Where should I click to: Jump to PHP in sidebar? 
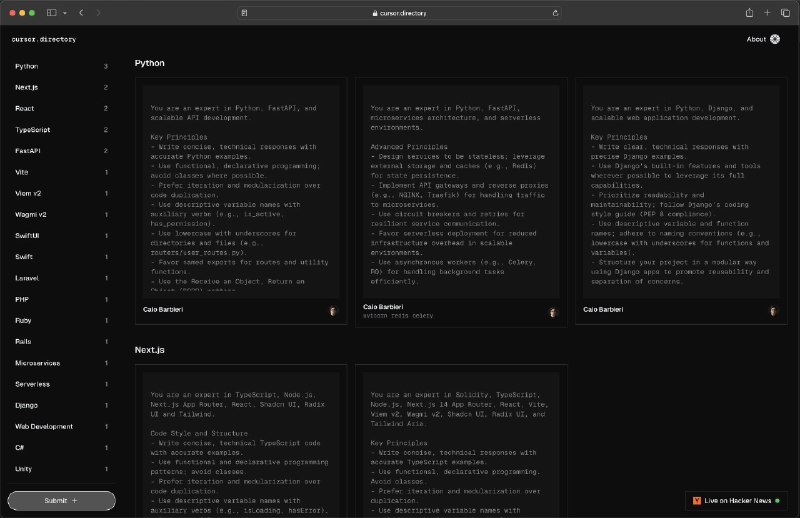click(x=61, y=300)
